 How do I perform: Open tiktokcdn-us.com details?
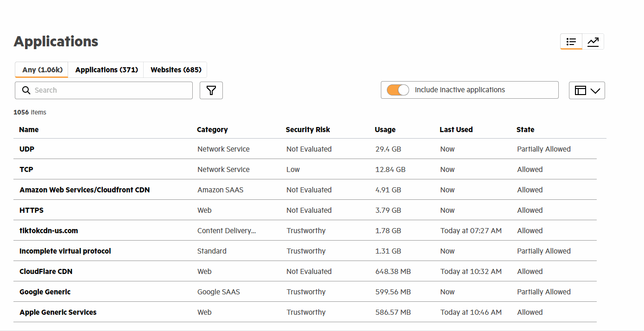point(49,231)
